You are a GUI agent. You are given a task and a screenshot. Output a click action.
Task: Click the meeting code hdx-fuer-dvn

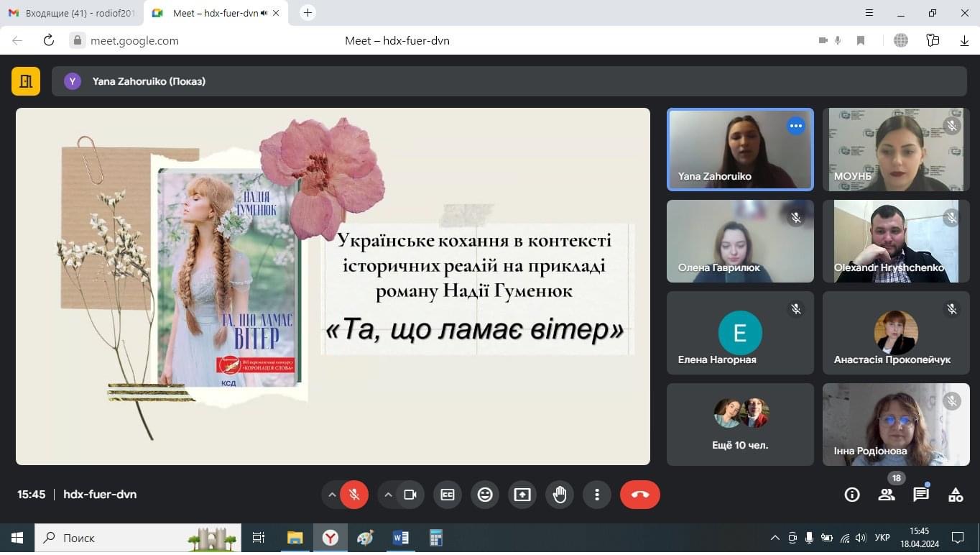coord(100,495)
